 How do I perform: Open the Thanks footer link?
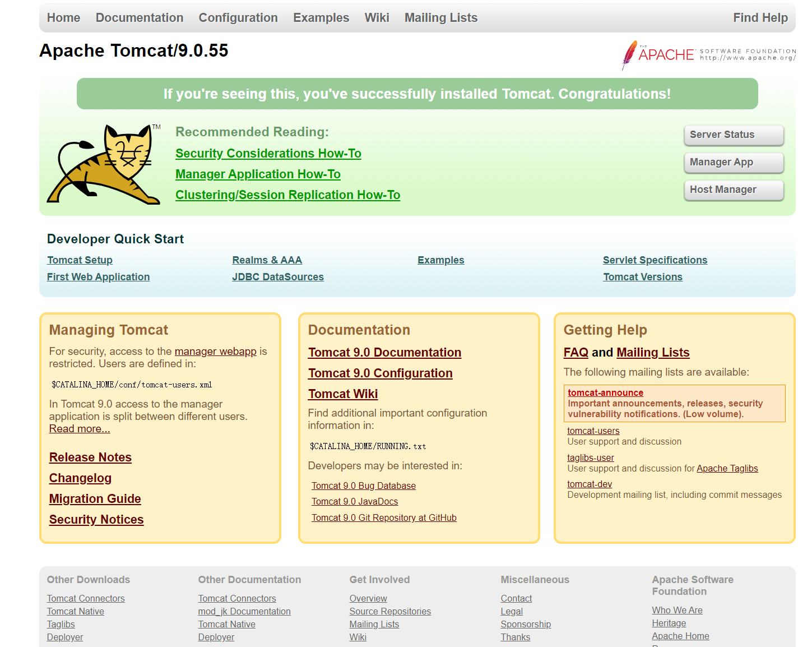[x=516, y=637]
